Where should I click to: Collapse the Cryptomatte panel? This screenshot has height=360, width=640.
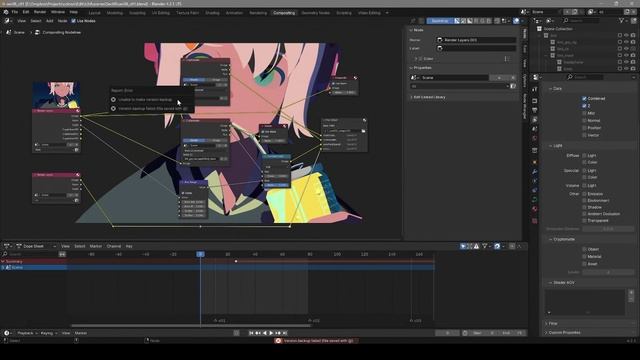[x=561, y=239]
